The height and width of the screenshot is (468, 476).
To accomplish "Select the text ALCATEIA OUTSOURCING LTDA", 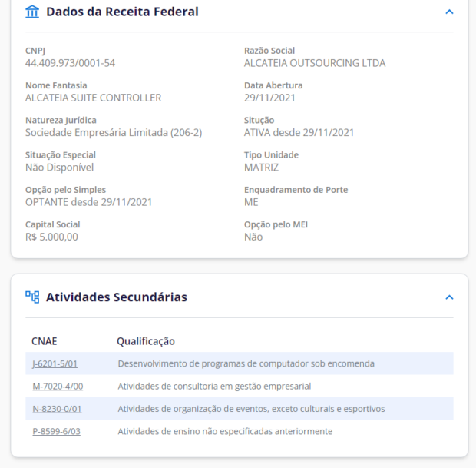I will pyautogui.click(x=315, y=63).
